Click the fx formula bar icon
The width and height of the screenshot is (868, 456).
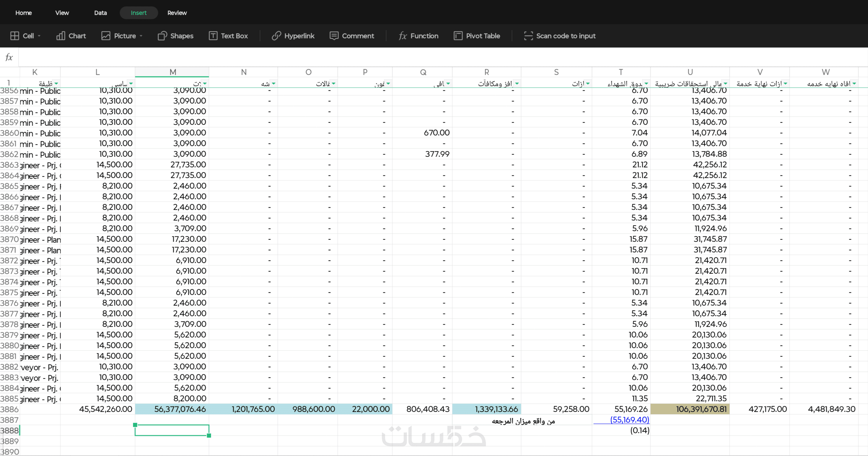pyautogui.click(x=9, y=57)
